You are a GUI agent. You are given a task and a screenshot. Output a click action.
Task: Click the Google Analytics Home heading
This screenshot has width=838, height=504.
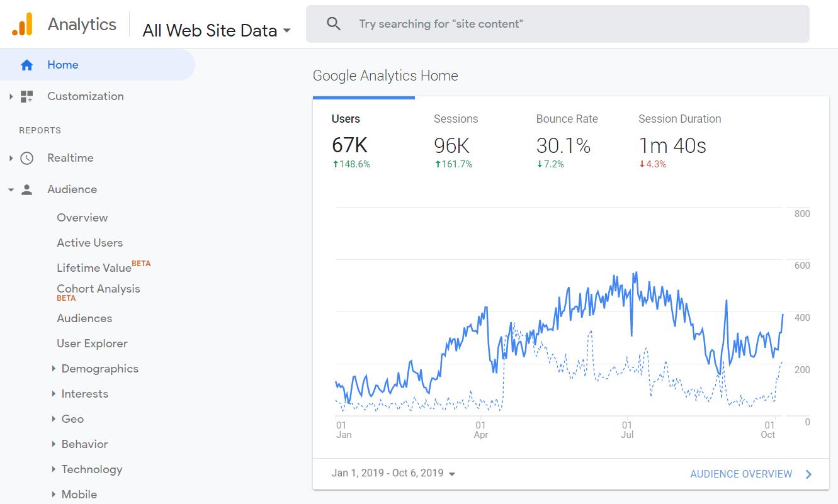385,76
